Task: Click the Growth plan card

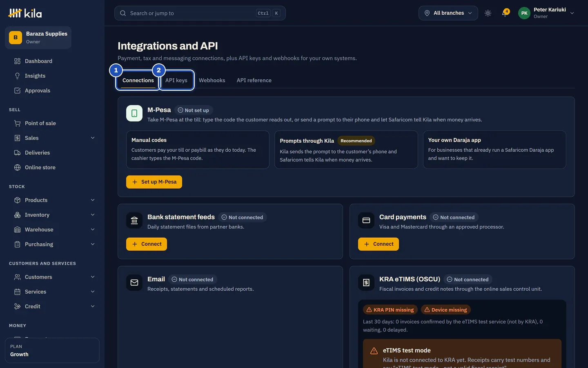Action: 52,350
